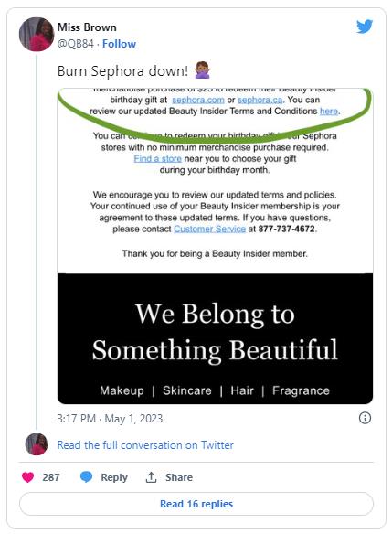
Task: Click the 3:17 PM May 1, 2023 timestamp
Action: click(110, 419)
